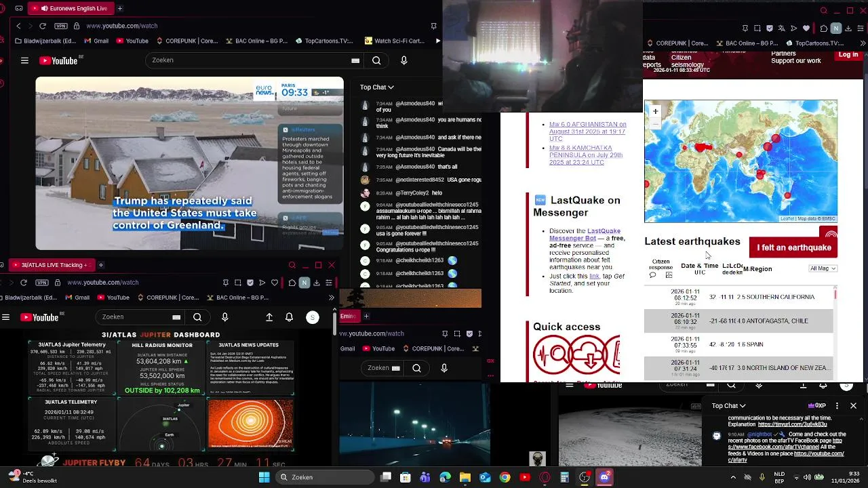Viewport: 868px width, 488px height.
Task: Open COREPUNK bookmark in 3I/ATLAS window
Action: click(167, 298)
